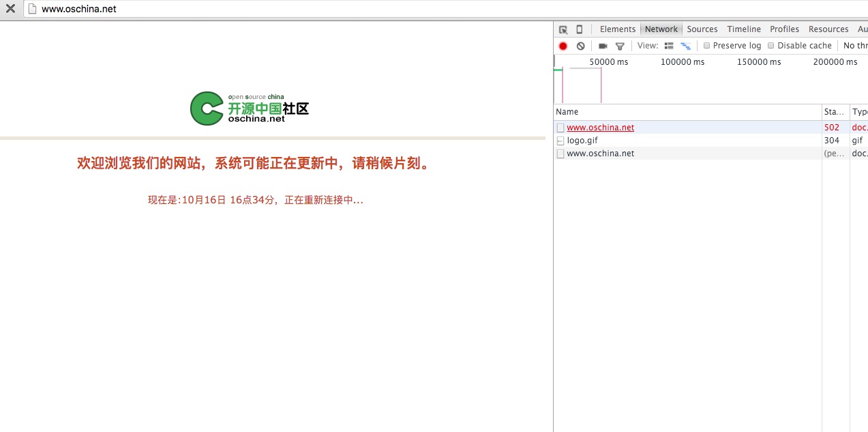Switch to the Timeline tab
The image size is (868, 432).
click(x=744, y=29)
